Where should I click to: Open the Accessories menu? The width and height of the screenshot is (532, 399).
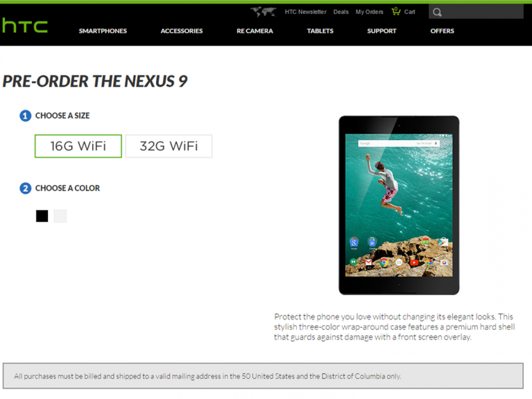point(182,31)
